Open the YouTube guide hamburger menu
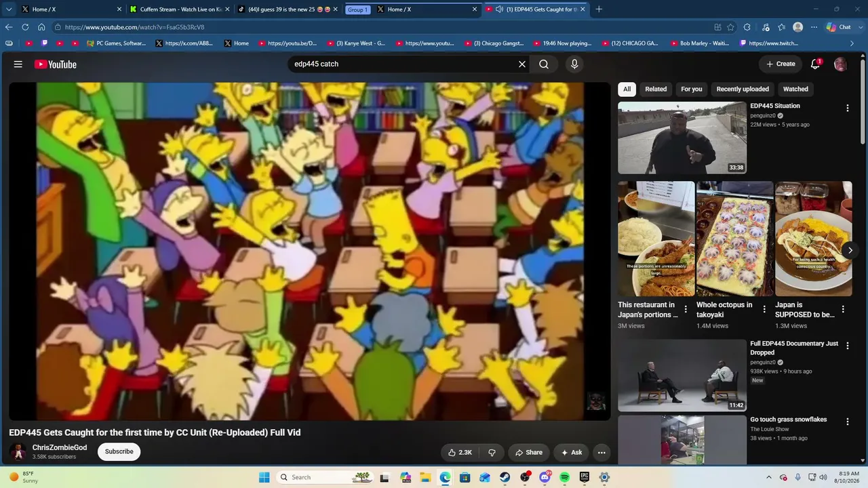This screenshot has width=868, height=488. 18,64
